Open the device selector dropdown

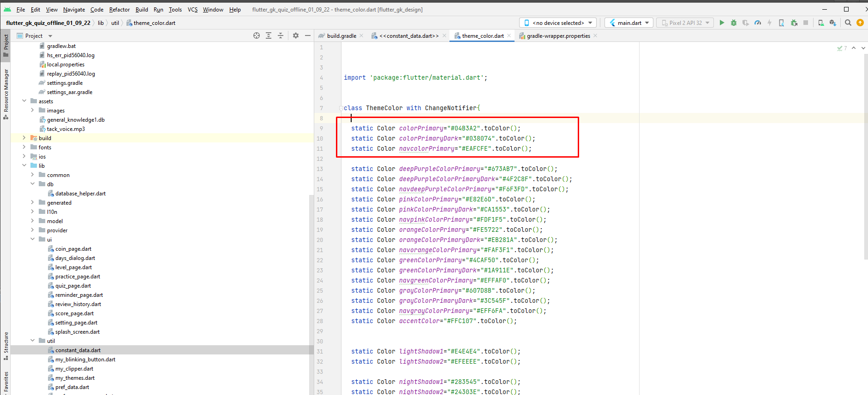pyautogui.click(x=558, y=23)
